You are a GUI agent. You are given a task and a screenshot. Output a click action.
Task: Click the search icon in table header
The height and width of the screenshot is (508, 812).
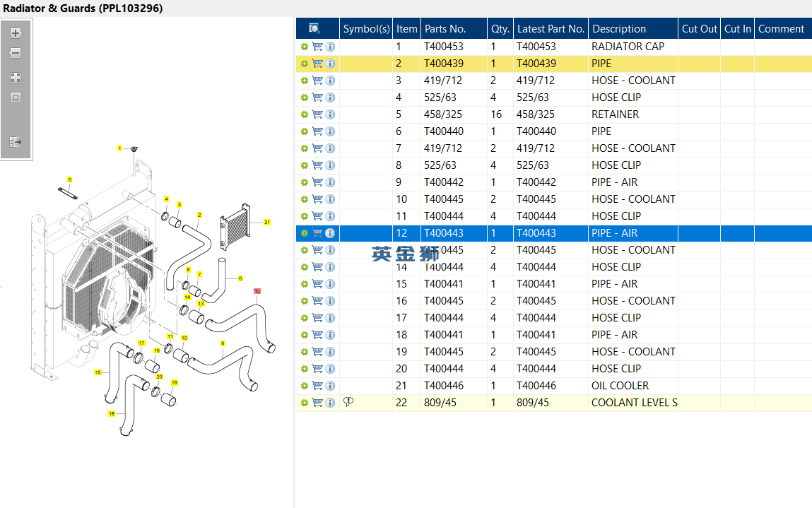coord(314,28)
